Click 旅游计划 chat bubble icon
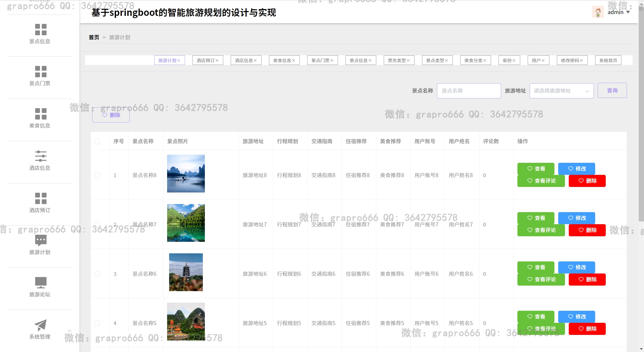644x352 pixels. [x=41, y=240]
